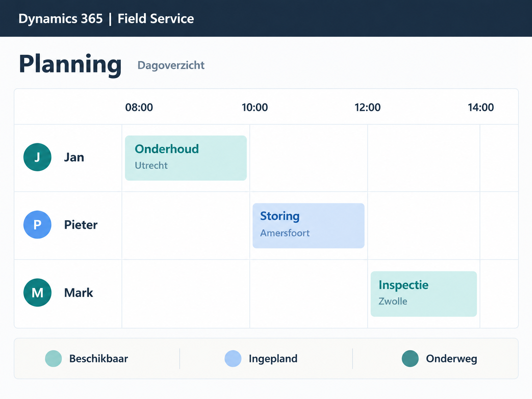Select the 14:00 time header
This screenshot has width=532, height=399.
[x=481, y=107]
